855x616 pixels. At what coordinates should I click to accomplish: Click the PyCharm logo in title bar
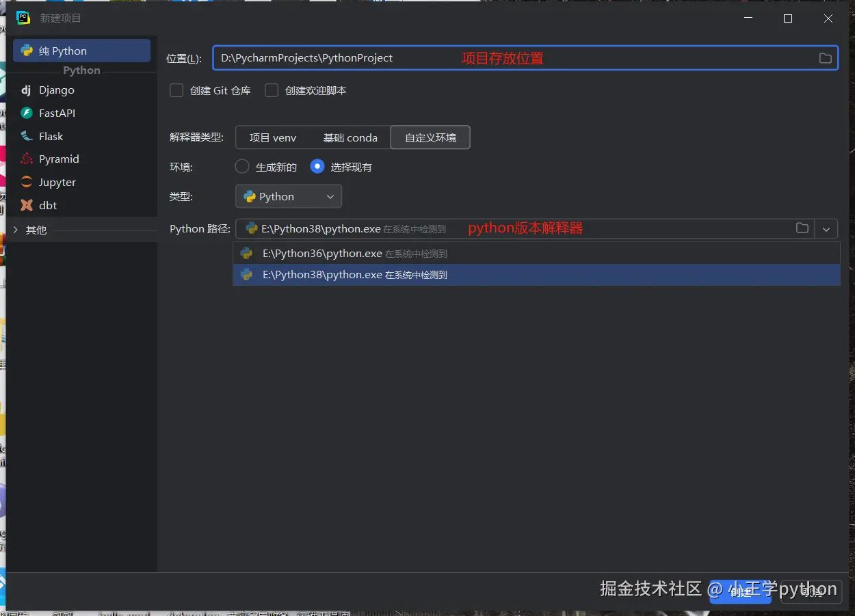tap(23, 18)
